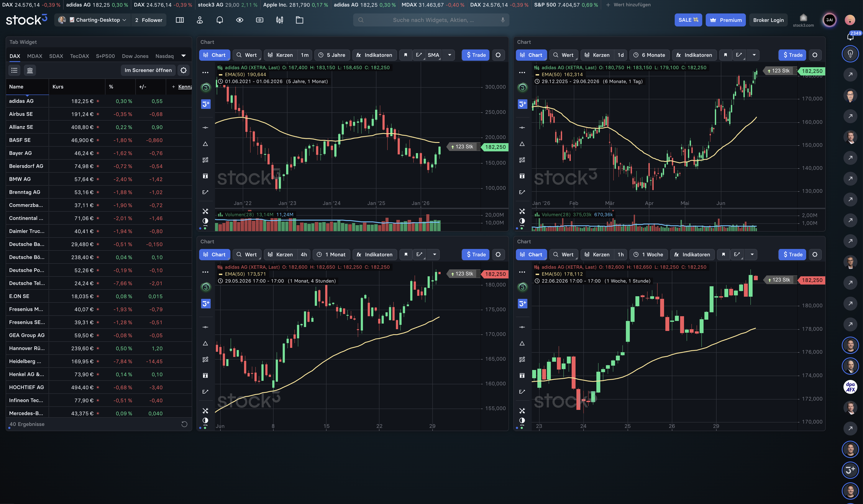Click the EMA(50) yellow legend in 5 Jahre chart
The image size is (863, 504).
243,74
